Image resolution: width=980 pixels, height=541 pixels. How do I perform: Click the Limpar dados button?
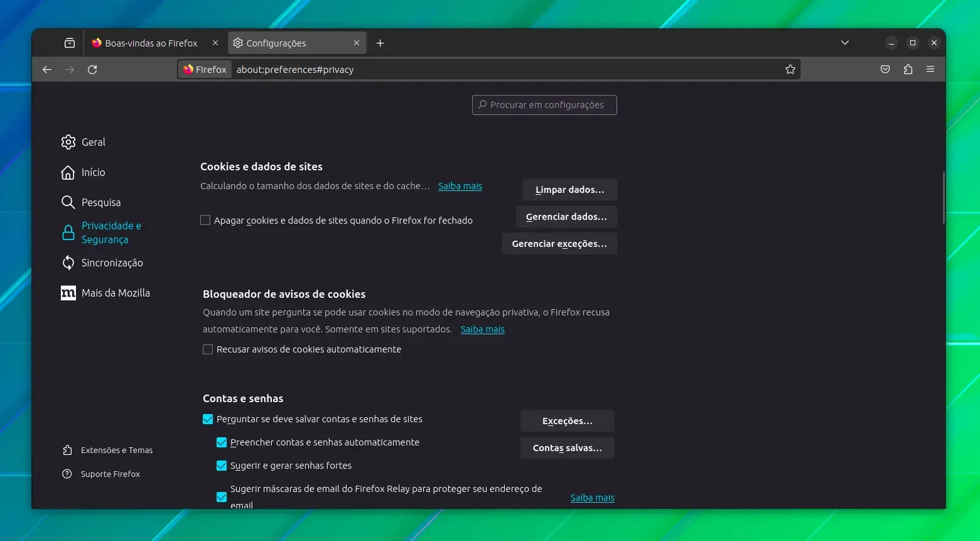coord(570,190)
